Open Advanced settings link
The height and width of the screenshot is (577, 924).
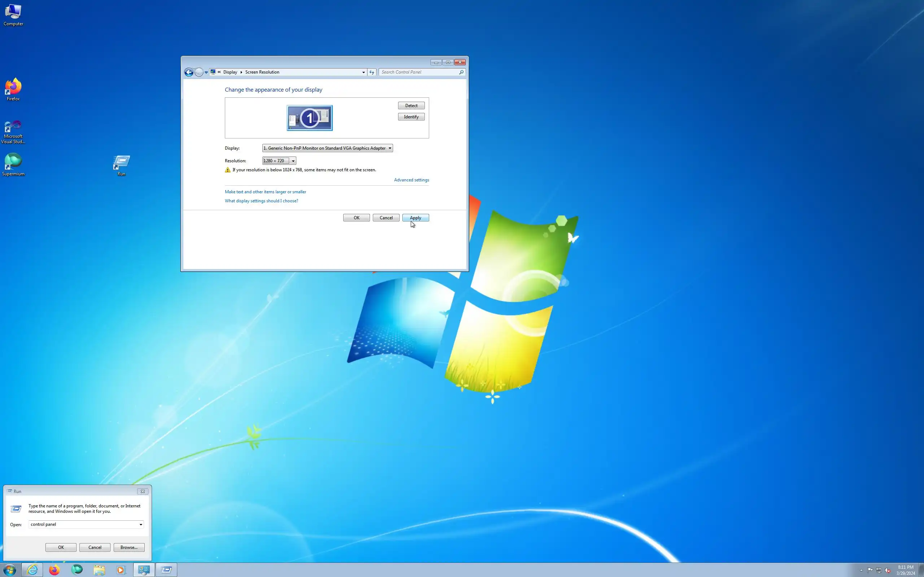click(x=411, y=180)
